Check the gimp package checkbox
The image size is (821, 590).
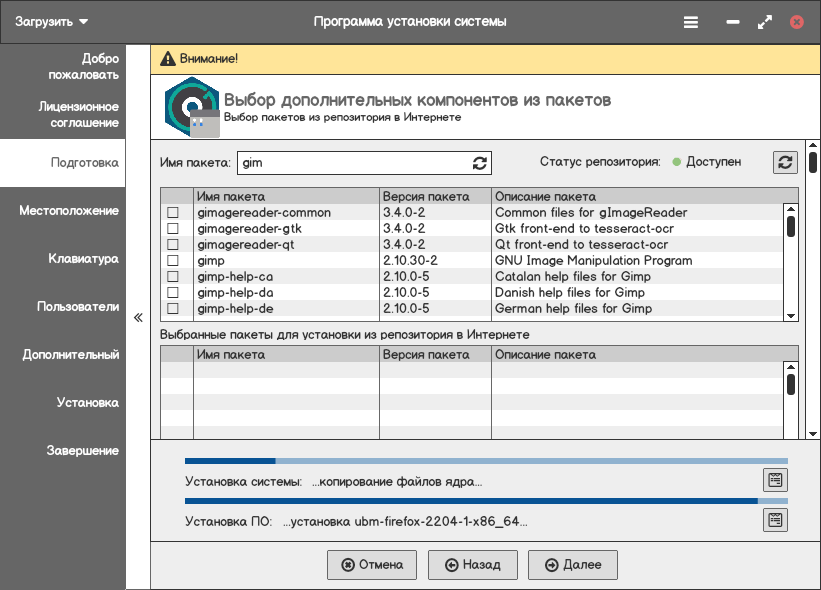(x=173, y=261)
